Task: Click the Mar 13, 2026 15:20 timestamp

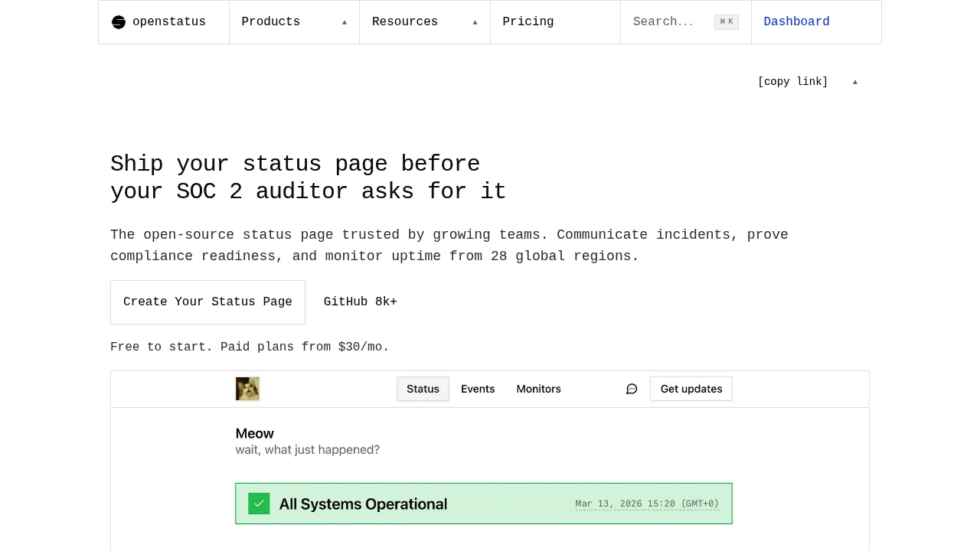Action: tap(647, 504)
